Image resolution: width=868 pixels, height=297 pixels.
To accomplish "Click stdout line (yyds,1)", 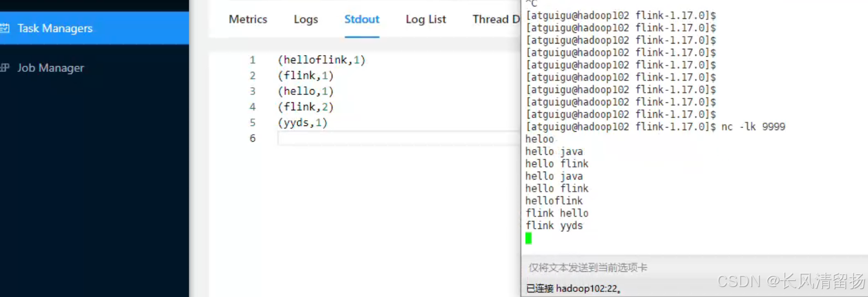I will pos(302,123).
